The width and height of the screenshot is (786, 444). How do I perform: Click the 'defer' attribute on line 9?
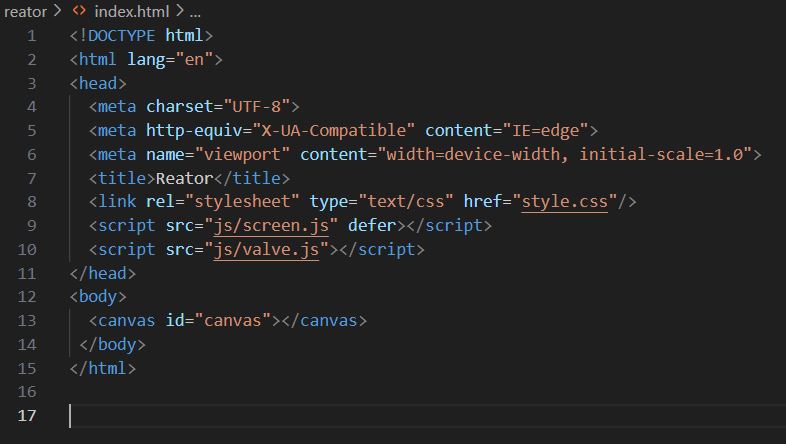pos(372,226)
